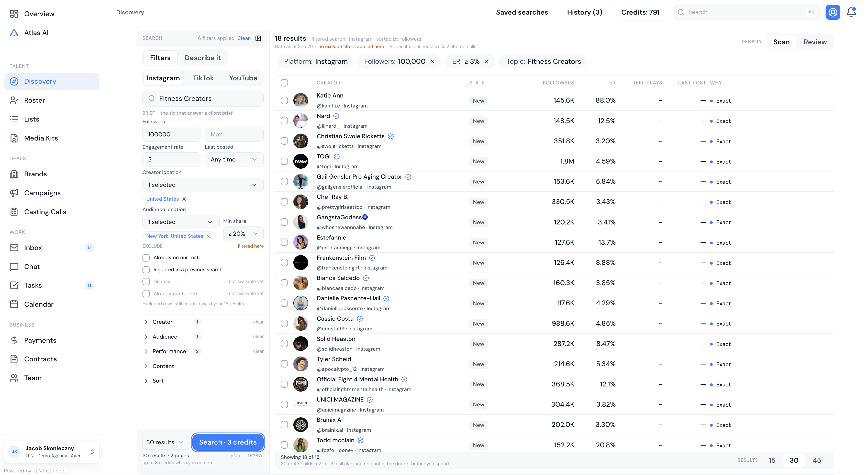Click the Calendar icon in sidebar

[x=14, y=304]
